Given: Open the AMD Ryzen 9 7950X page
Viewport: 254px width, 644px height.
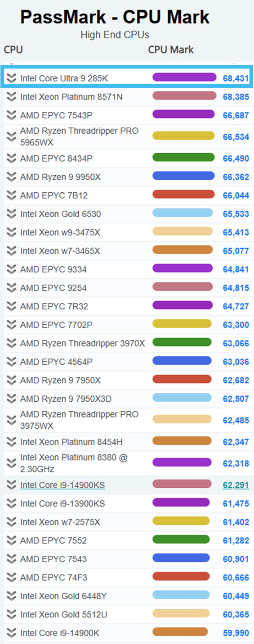Looking at the screenshot, I should [x=61, y=380].
